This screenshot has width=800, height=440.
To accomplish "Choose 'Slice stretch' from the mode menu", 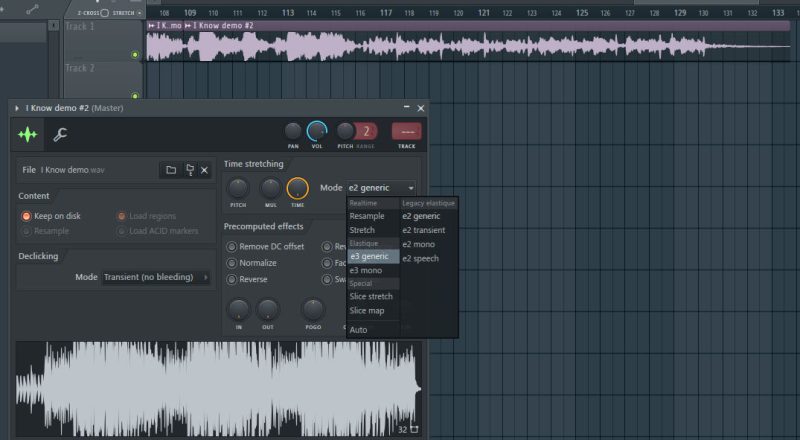I will click(373, 296).
